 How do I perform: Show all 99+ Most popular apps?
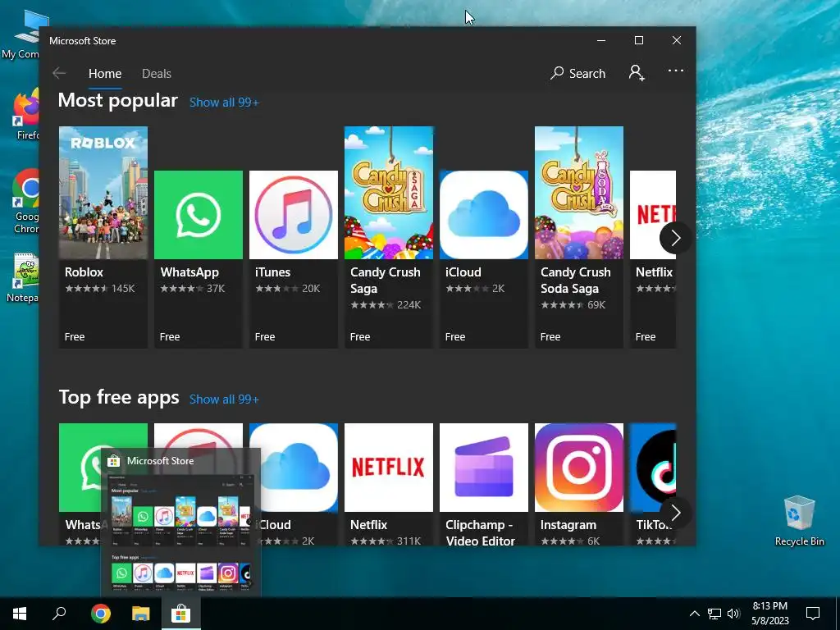pos(224,103)
